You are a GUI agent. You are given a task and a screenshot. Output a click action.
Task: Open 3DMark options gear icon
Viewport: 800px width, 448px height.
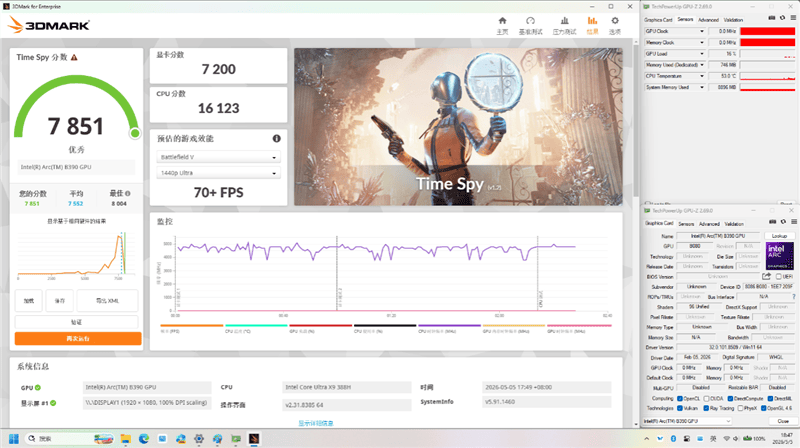coord(615,21)
